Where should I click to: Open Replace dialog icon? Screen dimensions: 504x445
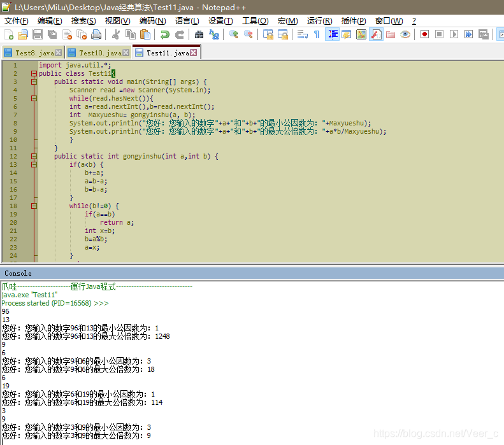[213, 34]
